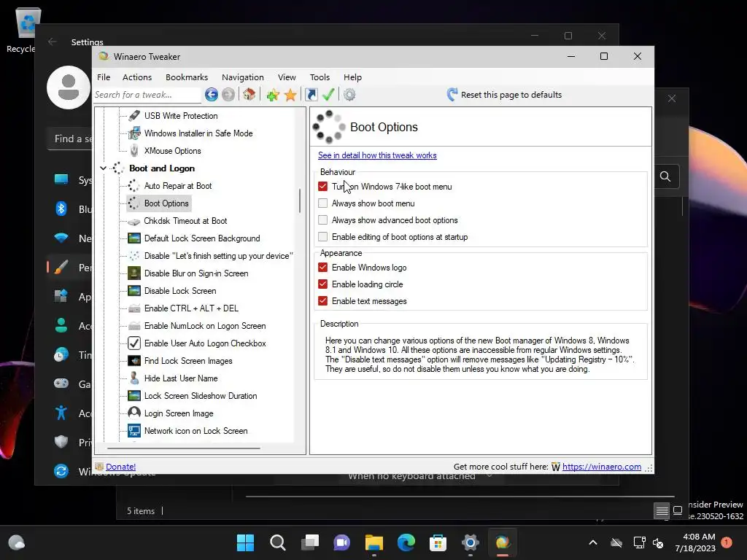Uncheck Turn on Windows 7-like boot menu
Image resolution: width=747 pixels, height=560 pixels.
point(323,186)
